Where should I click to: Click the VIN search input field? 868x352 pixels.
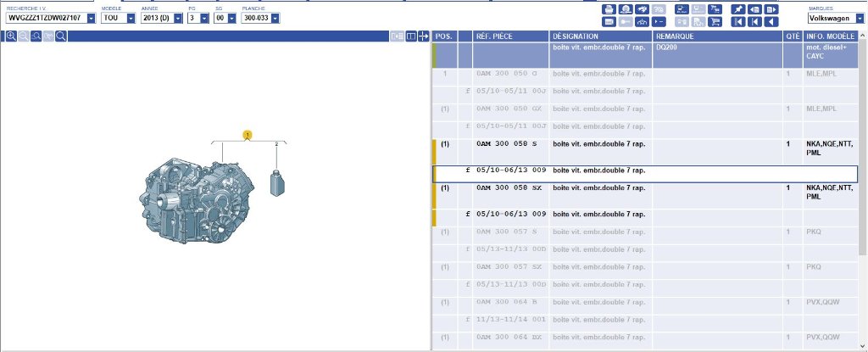[x=45, y=18]
